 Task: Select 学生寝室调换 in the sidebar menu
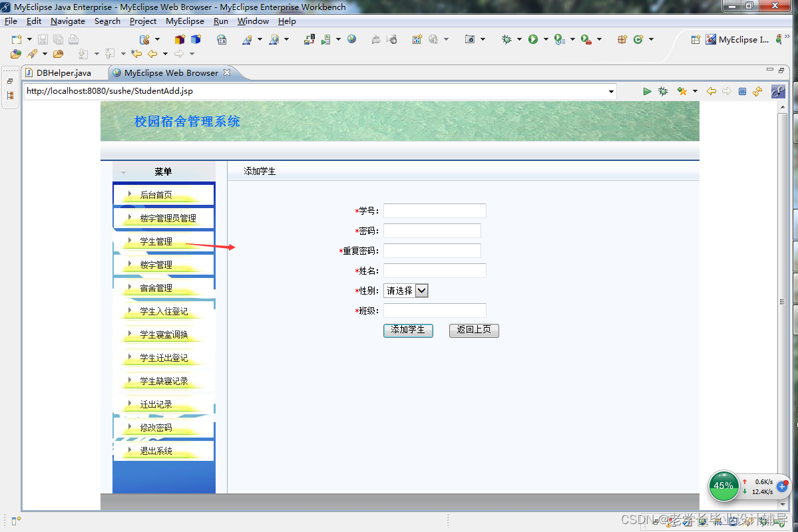click(x=164, y=334)
